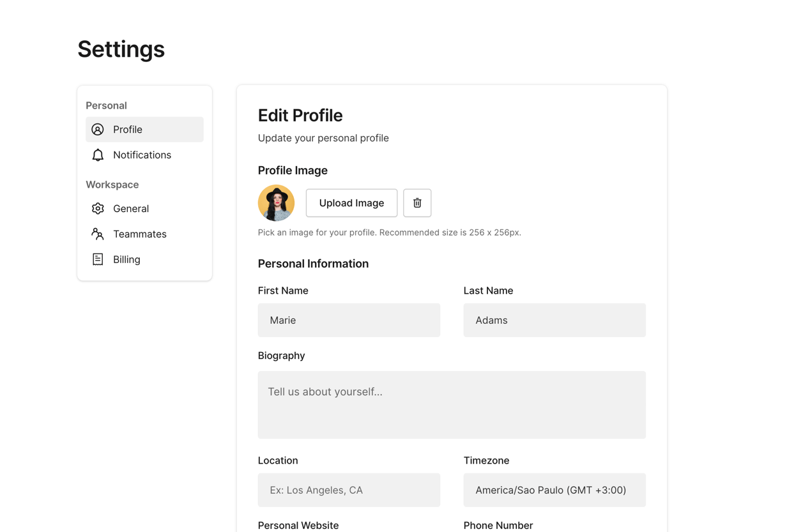Click the General gear icon
Screen dimensions: 787x532
tap(98, 209)
